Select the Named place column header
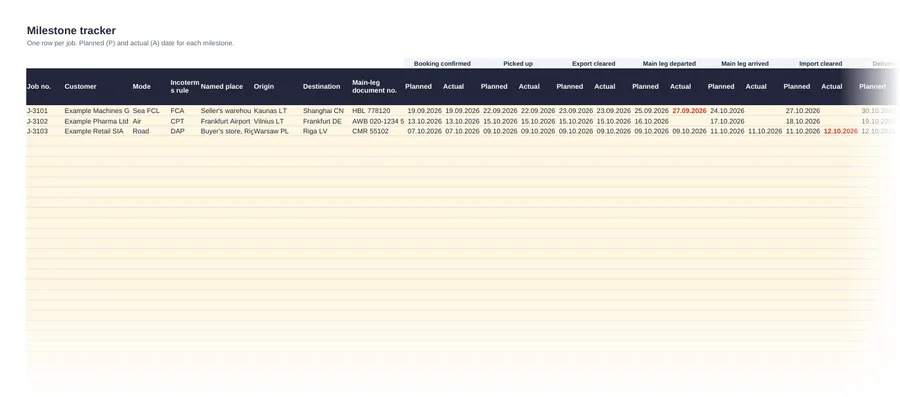The image size is (900, 397). pyautogui.click(x=222, y=87)
